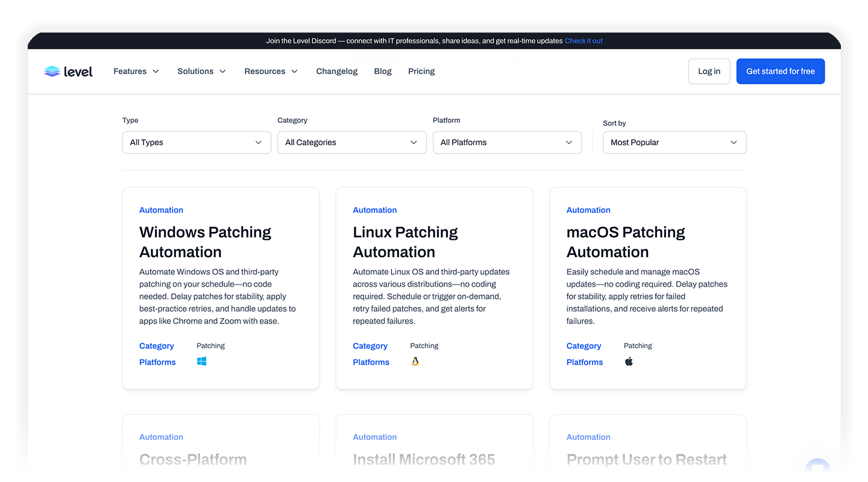Click the Automation label above Windows Patching

(161, 210)
